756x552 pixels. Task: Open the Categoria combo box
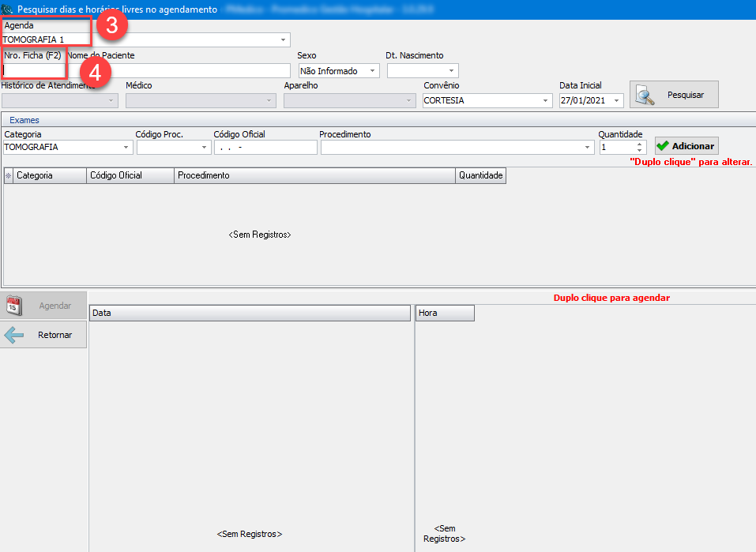126,148
